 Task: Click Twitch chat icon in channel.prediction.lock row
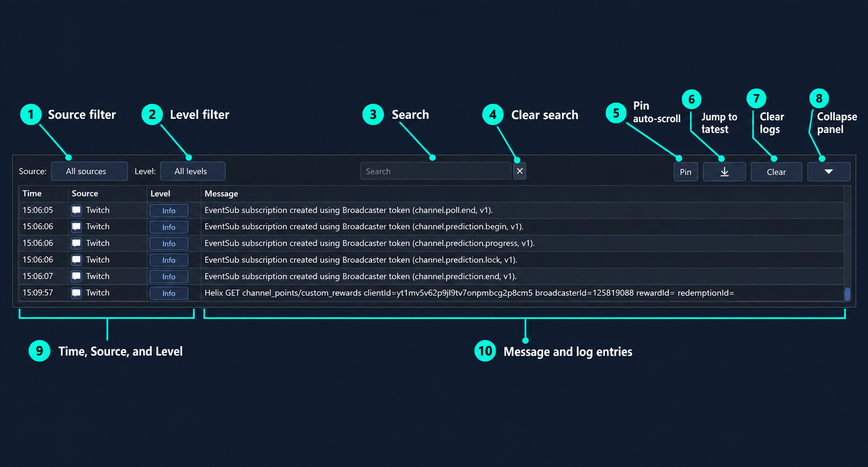76,260
